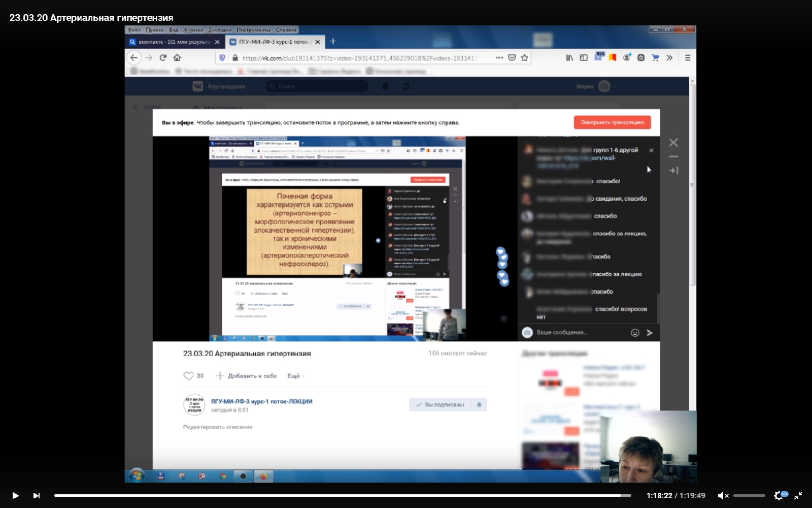Click the video progress bar

click(343, 495)
